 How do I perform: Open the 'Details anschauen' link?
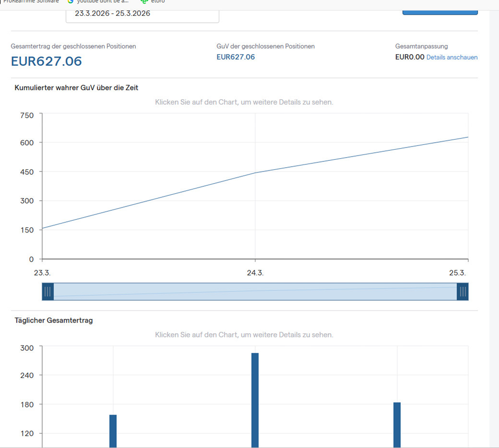pyautogui.click(x=452, y=57)
